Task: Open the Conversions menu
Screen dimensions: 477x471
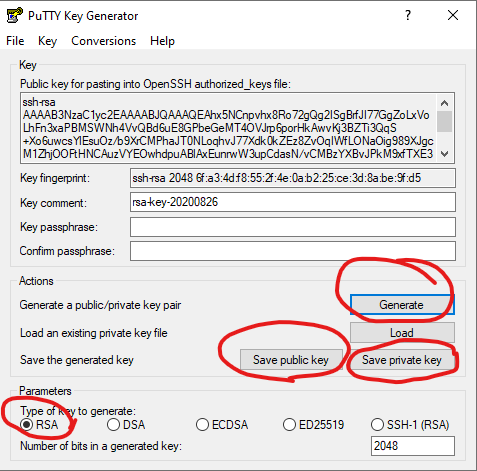Action: 104,41
